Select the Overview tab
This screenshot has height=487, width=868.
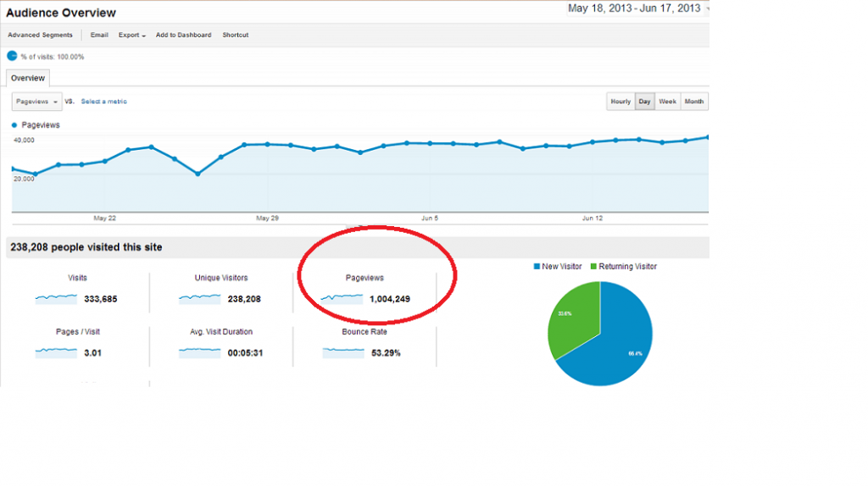coord(28,78)
